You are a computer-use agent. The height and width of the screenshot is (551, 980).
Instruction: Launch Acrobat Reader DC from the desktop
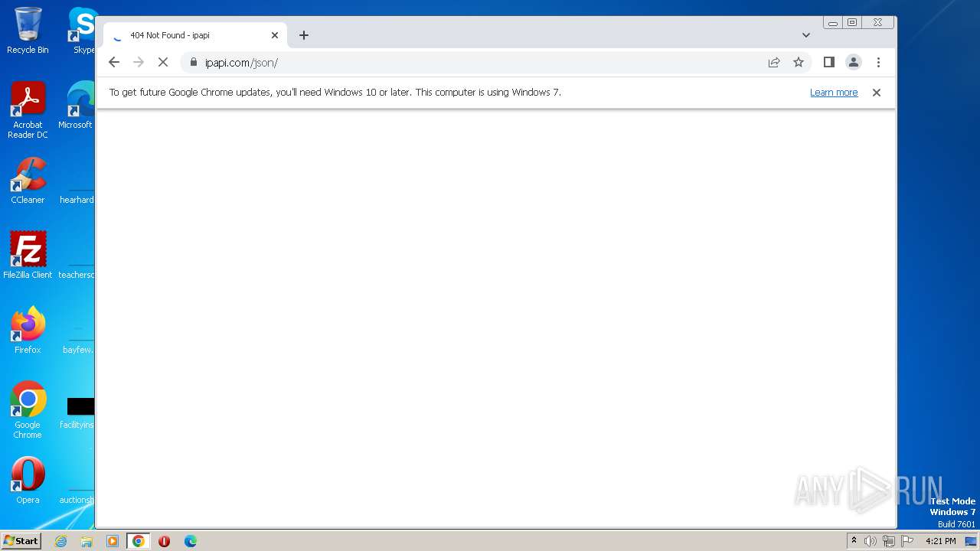[x=28, y=110]
